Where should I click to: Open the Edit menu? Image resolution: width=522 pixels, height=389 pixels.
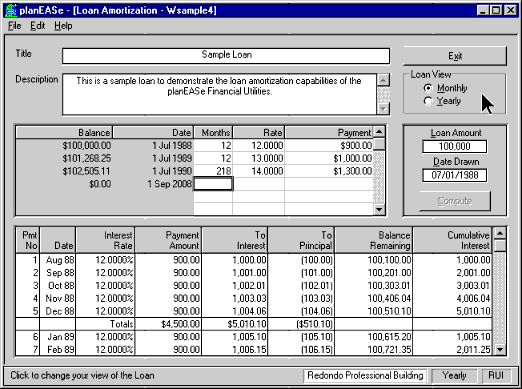37,26
